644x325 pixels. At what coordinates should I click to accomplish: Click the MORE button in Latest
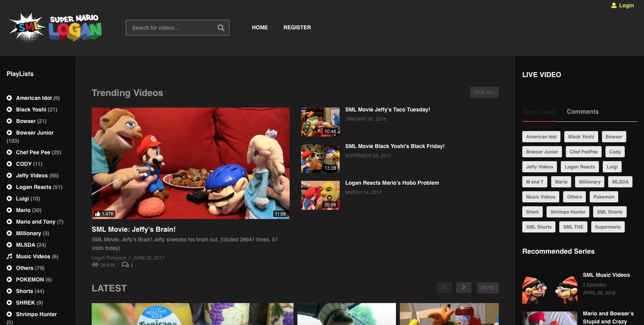[488, 288]
